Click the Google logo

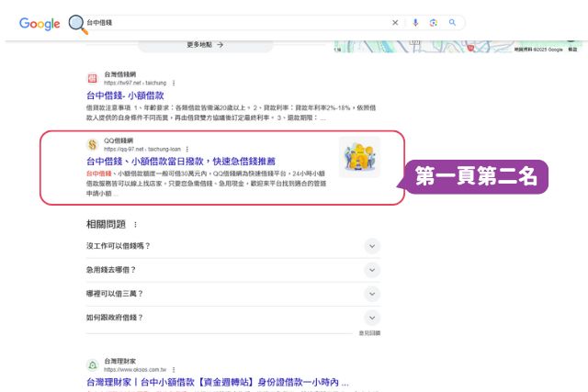pyautogui.click(x=40, y=24)
